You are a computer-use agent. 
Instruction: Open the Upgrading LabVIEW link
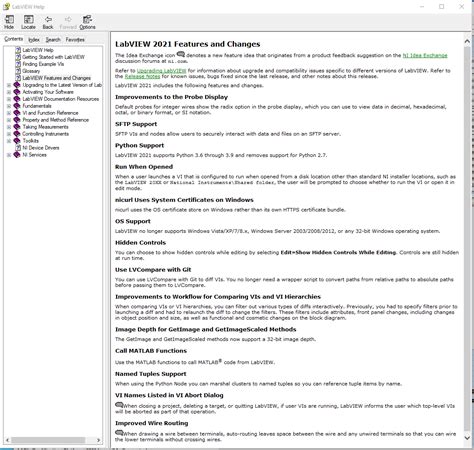pos(162,71)
